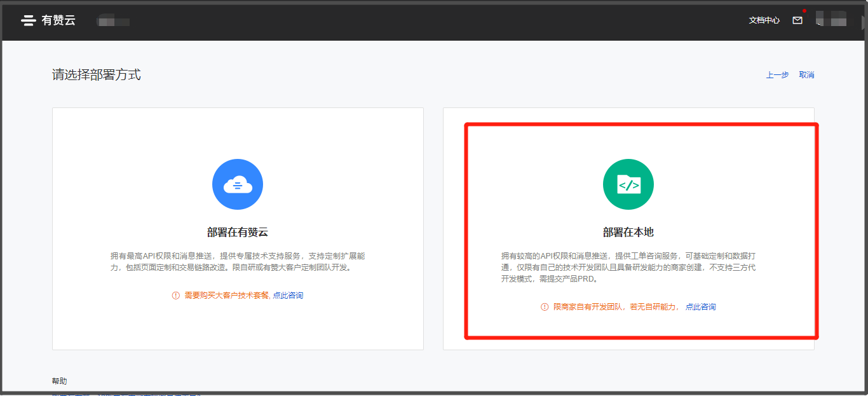The image size is (868, 396).
Task: Select the green code folder icon
Action: [628, 184]
